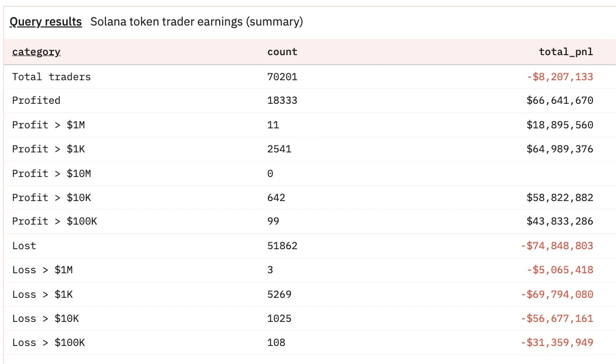
Task: Select the query title 'Solana token trader earnings (summary)'
Action: coord(197,22)
